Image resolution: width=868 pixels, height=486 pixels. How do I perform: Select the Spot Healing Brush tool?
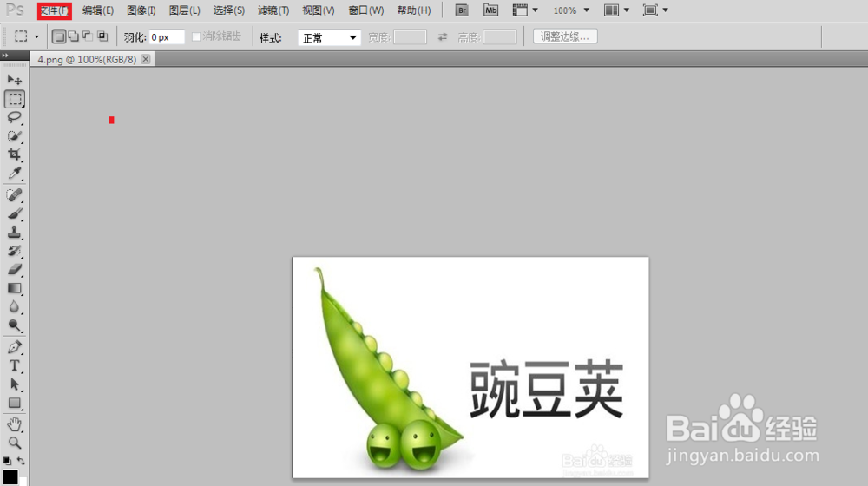pyautogui.click(x=15, y=195)
